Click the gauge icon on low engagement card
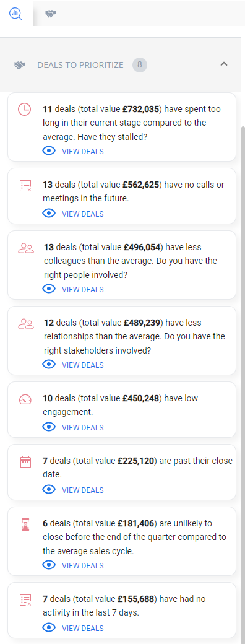 point(25,399)
